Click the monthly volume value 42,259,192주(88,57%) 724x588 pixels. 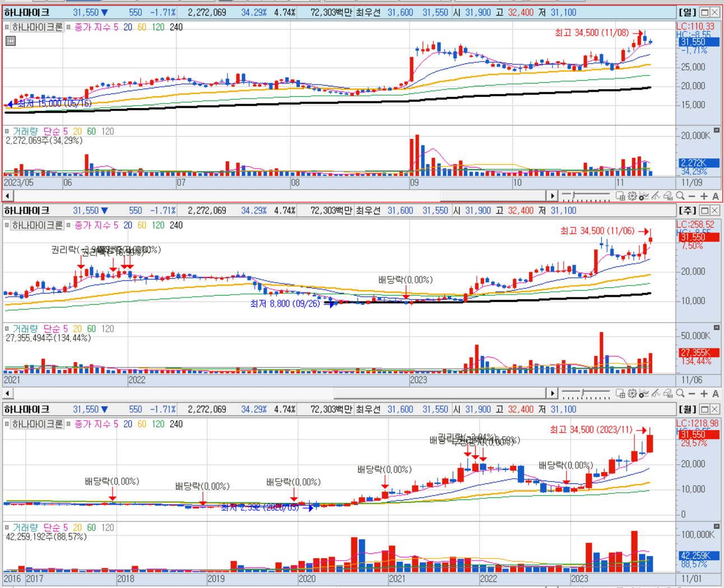pyautogui.click(x=46, y=536)
